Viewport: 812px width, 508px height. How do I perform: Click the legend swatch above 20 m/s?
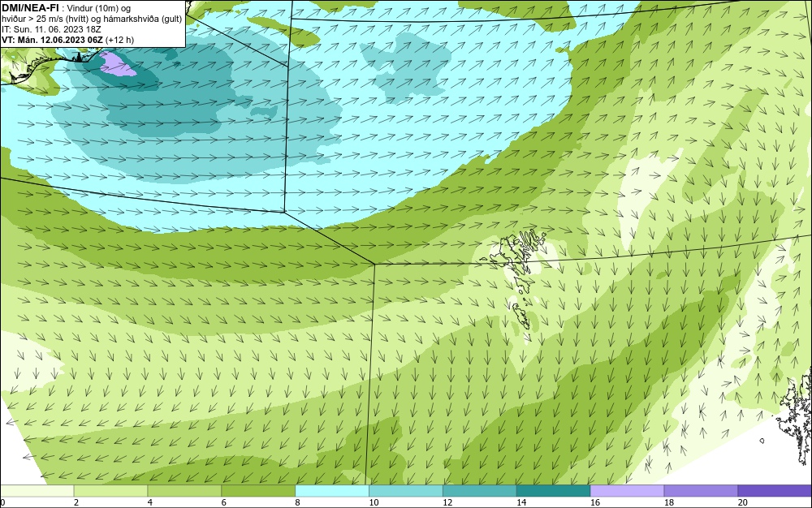(775, 491)
